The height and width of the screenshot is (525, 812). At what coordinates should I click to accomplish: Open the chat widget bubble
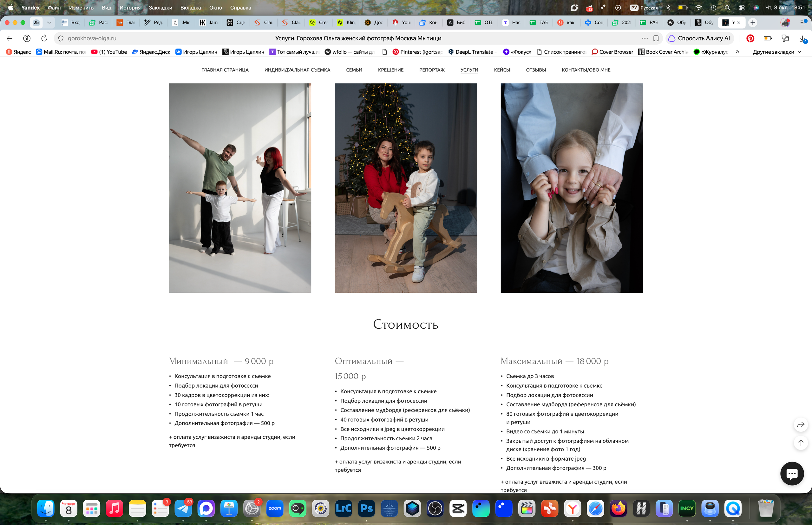(x=792, y=473)
